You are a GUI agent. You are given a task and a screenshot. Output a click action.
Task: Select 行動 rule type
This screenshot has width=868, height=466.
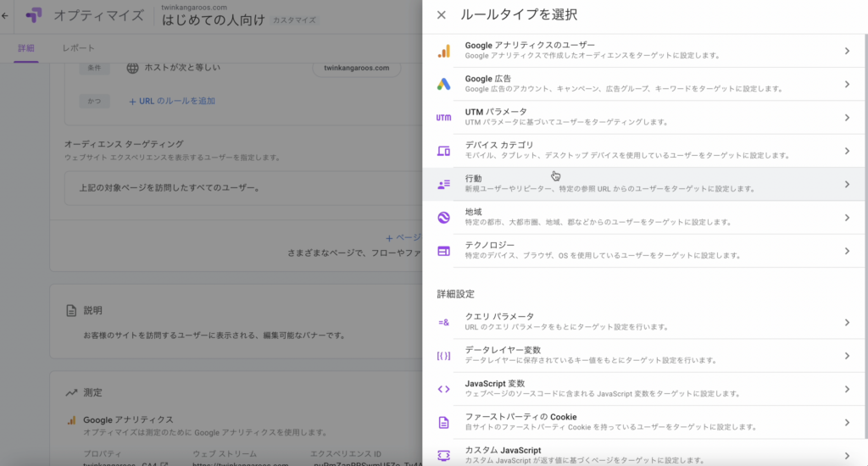643,185
